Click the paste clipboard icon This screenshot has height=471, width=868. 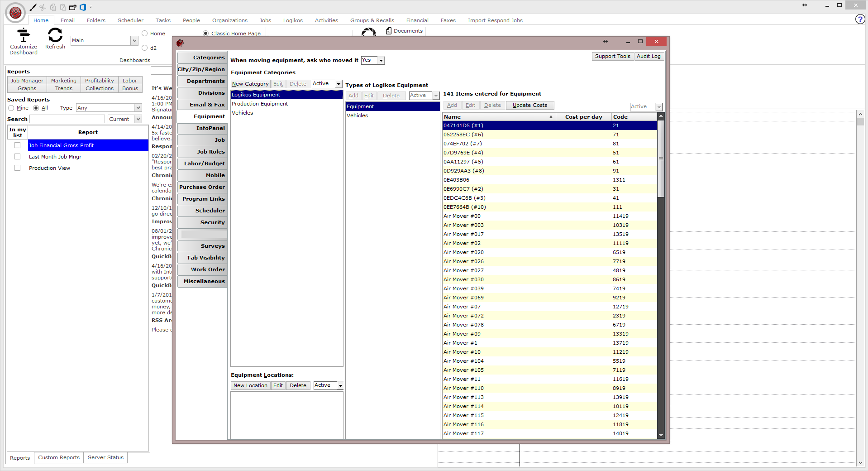[63, 7]
